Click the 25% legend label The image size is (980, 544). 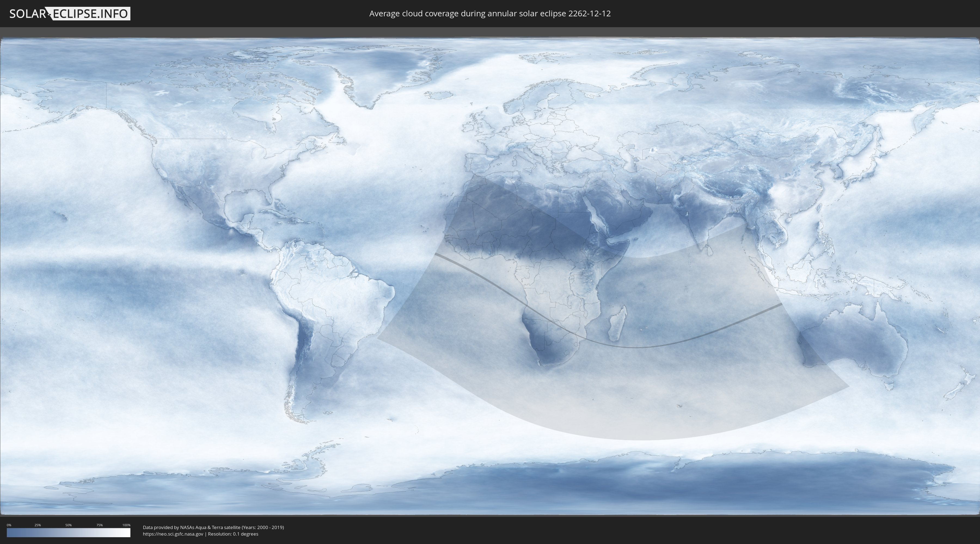tap(38, 525)
